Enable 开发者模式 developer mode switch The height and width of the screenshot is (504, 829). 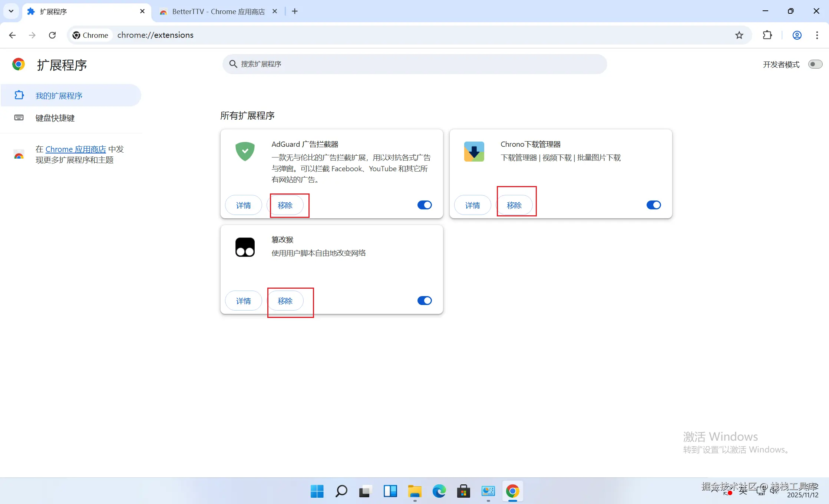pos(815,64)
